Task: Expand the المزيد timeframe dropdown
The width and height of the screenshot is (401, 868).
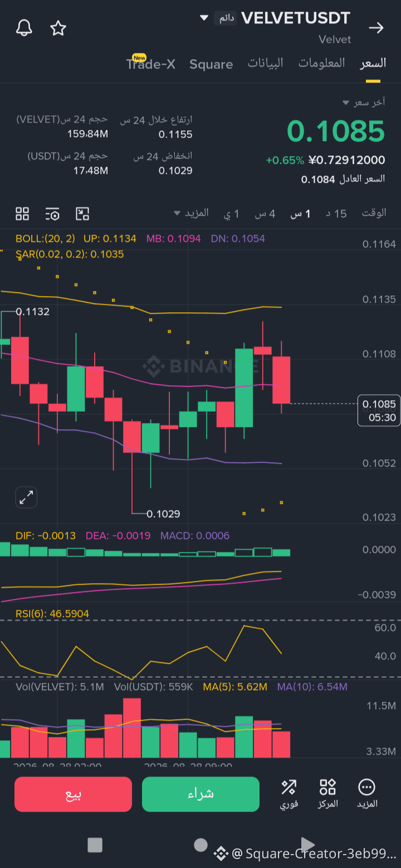Action: (191, 213)
